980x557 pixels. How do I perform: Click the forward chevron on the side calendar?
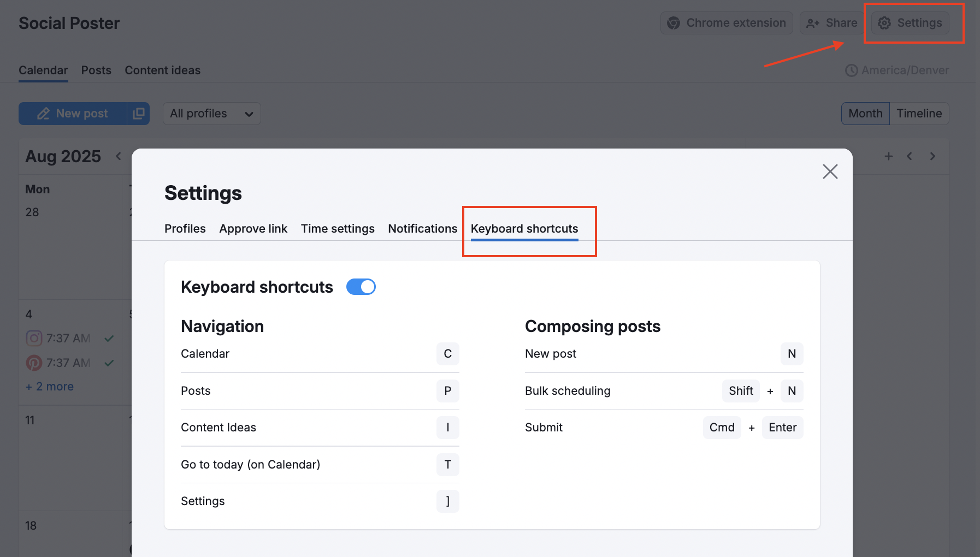click(x=932, y=156)
